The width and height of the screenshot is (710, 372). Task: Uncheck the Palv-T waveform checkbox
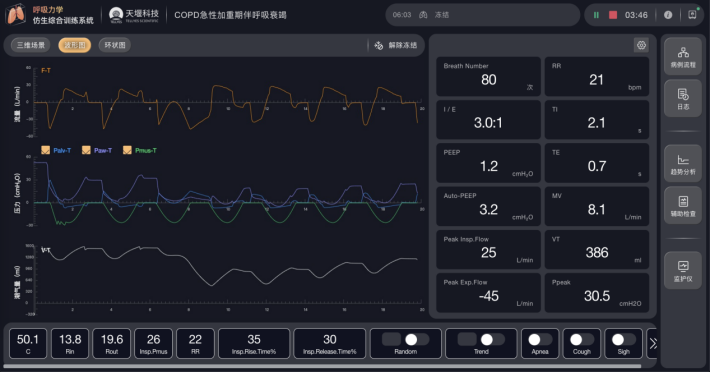(x=45, y=150)
